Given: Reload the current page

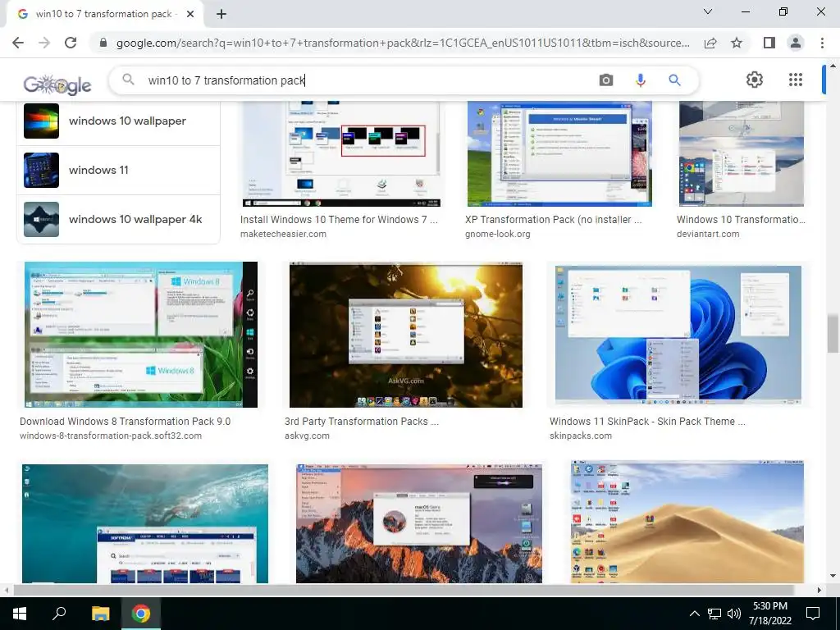Looking at the screenshot, I should [x=71, y=43].
